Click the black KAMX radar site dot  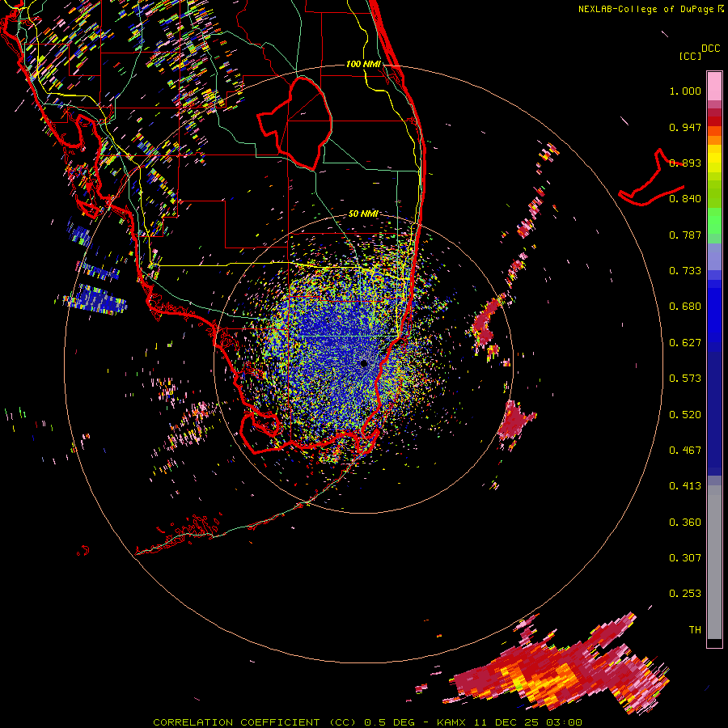click(x=364, y=363)
